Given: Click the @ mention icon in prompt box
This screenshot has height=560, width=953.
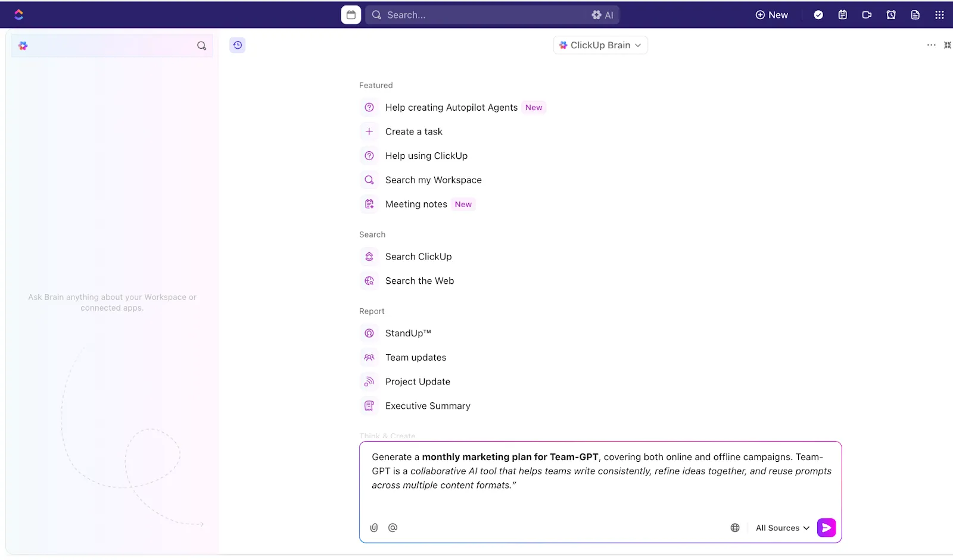Looking at the screenshot, I should [393, 528].
